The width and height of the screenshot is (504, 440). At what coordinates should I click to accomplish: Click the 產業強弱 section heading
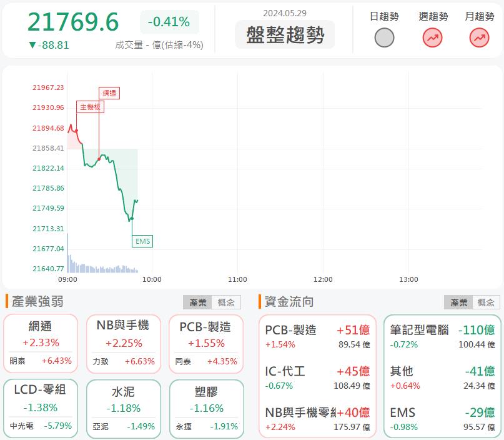click(37, 301)
